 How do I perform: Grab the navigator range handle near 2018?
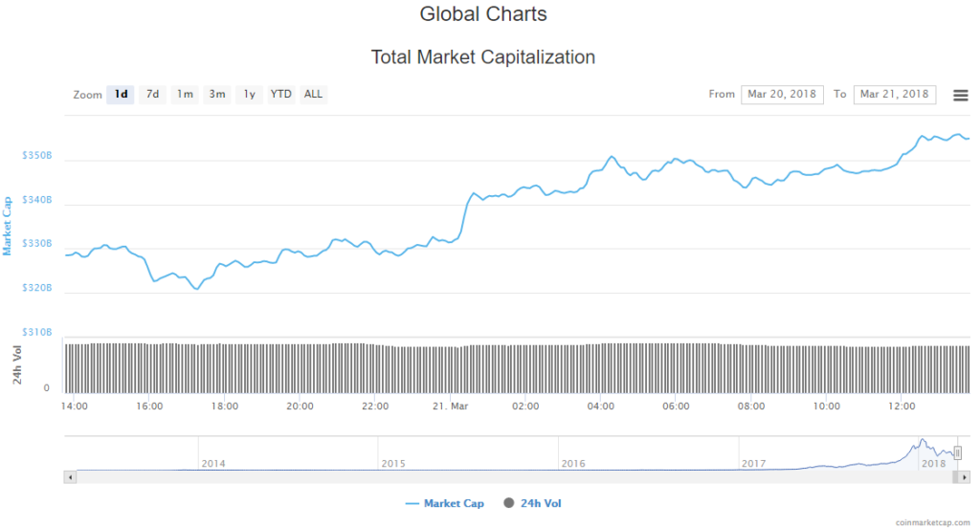957,452
